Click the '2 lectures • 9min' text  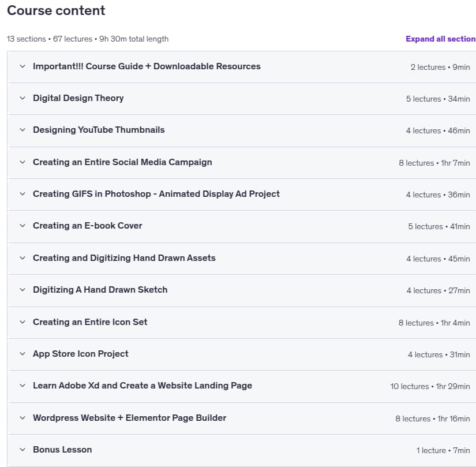click(440, 67)
